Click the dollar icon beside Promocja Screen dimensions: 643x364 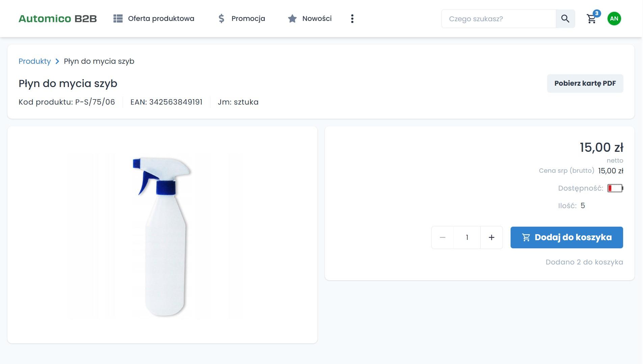[x=221, y=19]
